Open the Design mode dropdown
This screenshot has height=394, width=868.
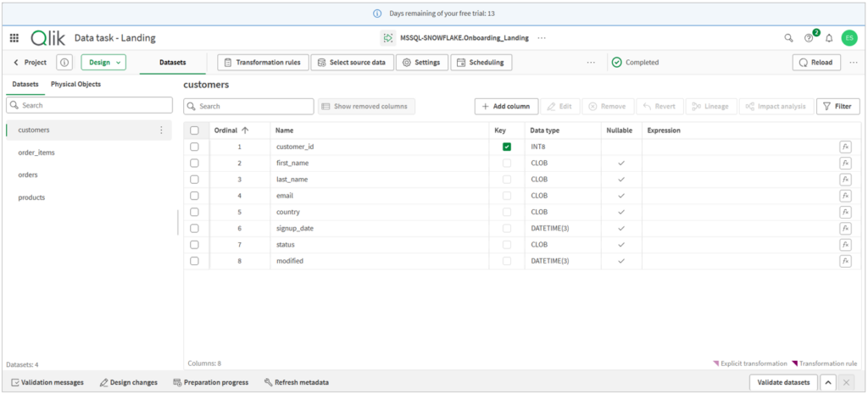coord(103,63)
